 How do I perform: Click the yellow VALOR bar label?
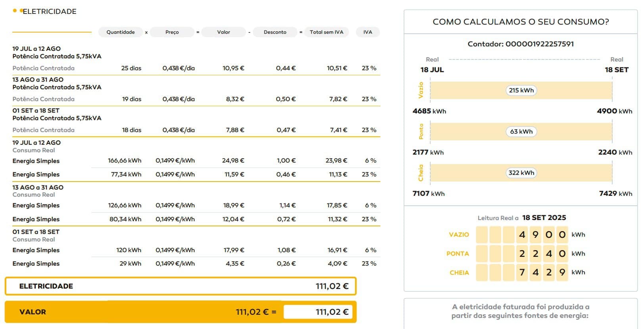33,312
